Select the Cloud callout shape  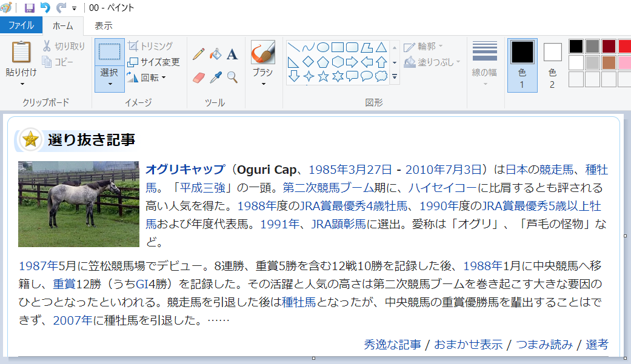pyautogui.click(x=381, y=76)
